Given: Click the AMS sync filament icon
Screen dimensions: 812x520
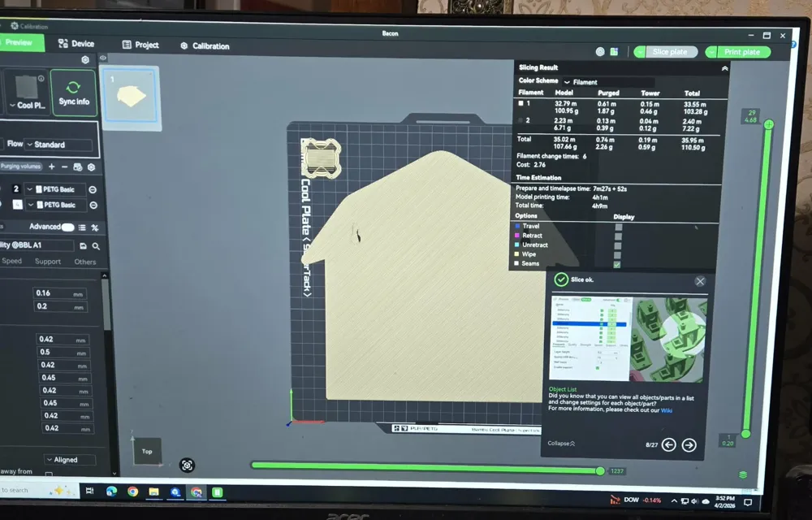Looking at the screenshot, I should pos(78,167).
